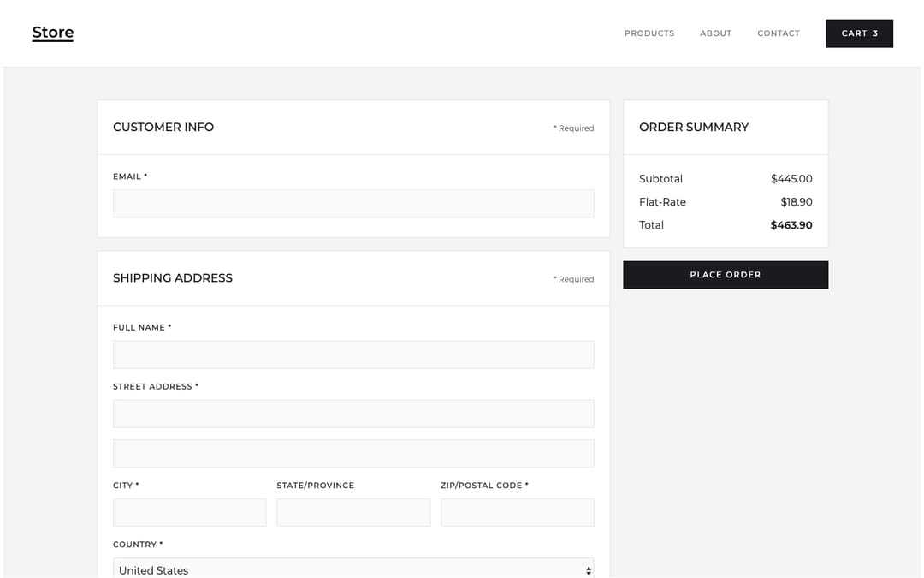Viewport: 924px width, 578px height.
Task: Click the Required note under Shipping Address
Action: tap(573, 278)
